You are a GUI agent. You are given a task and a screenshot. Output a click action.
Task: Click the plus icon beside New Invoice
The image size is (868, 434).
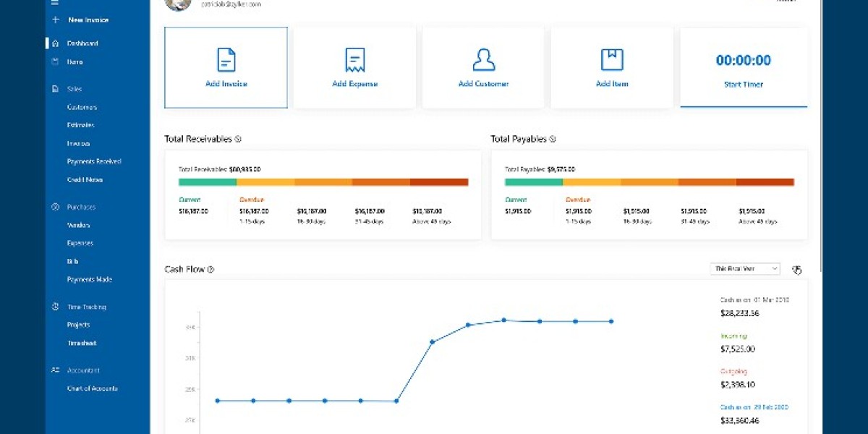click(x=55, y=20)
